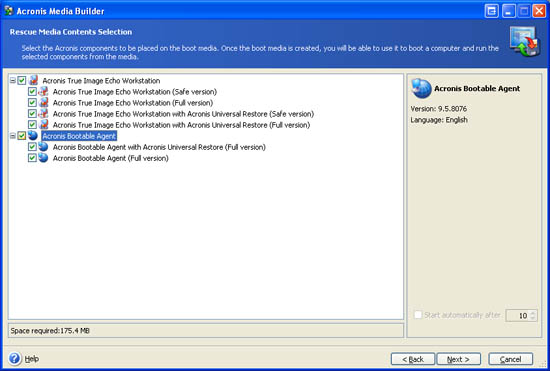Select Workstation with Universal Restore (Safe version) label
Viewport: 550px width, 371px height.
pos(183,114)
